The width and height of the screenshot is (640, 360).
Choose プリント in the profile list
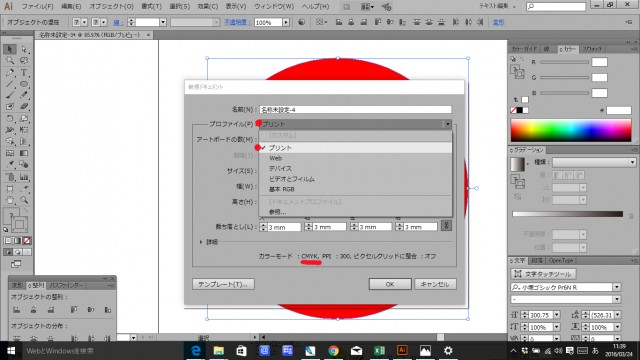click(355, 148)
